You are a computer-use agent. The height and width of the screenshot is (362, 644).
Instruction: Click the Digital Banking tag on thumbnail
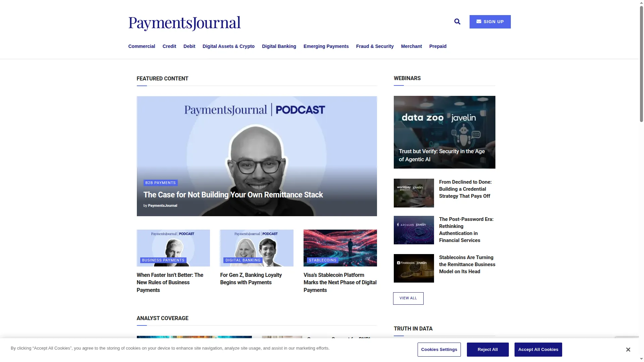[243, 260]
